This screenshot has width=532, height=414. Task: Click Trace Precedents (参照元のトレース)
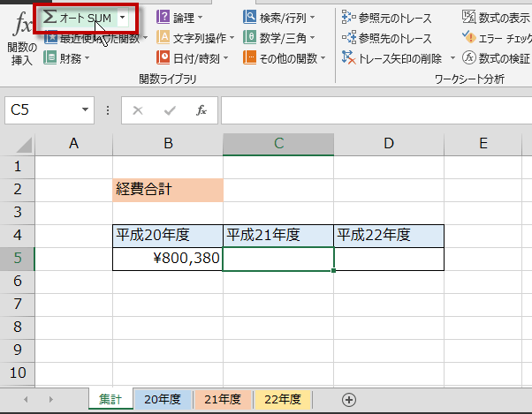point(387,18)
